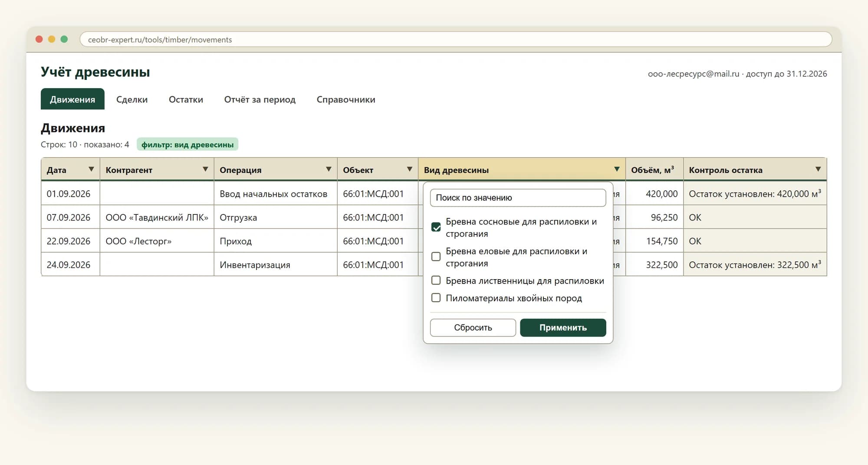868x465 pixels.
Task: Uncheck Бревна сосновые для распиловки и строгания
Action: tap(436, 227)
